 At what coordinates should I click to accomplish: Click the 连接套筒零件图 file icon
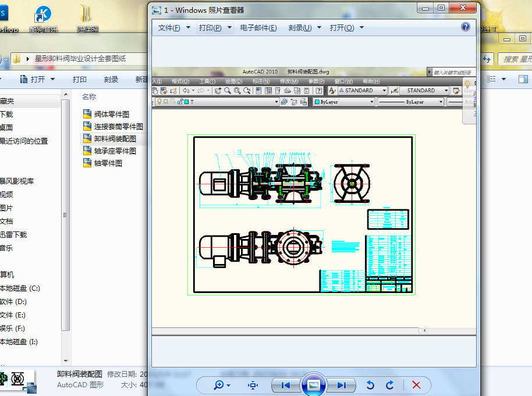coord(87,126)
